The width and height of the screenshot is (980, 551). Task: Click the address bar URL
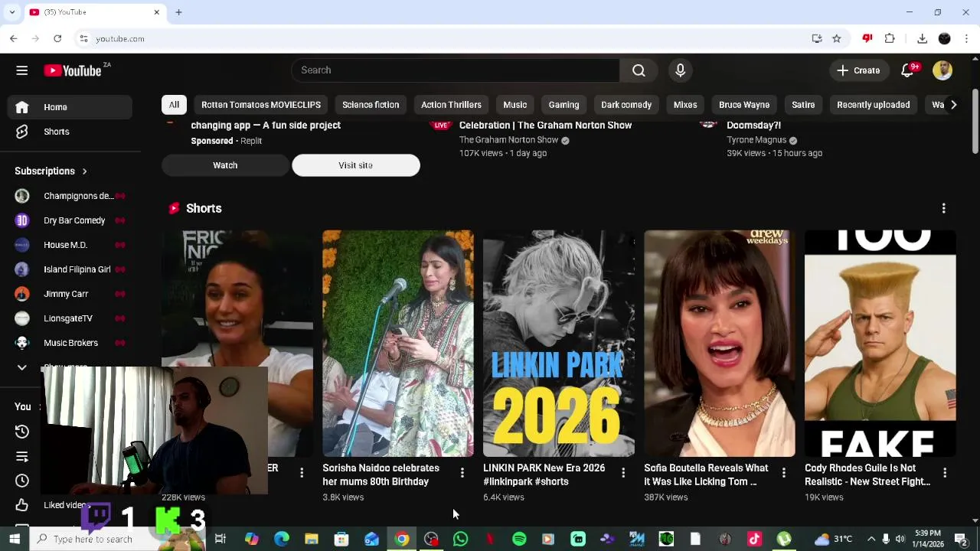[120, 39]
